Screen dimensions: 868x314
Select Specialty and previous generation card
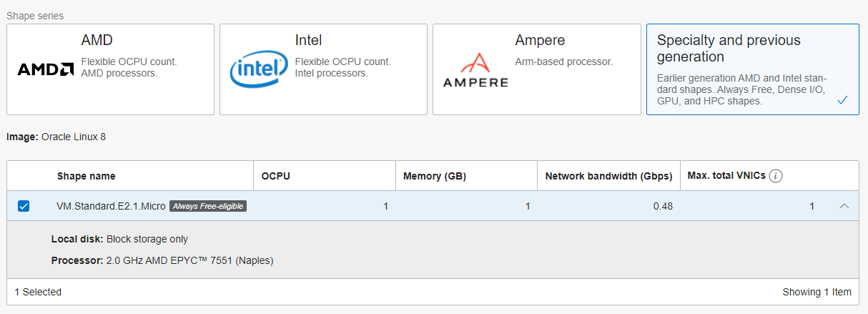tap(752, 69)
